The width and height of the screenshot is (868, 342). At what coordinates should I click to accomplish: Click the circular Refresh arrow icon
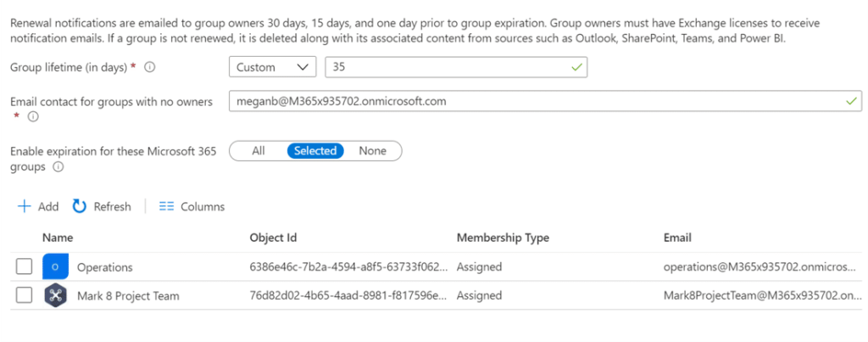coord(80,207)
